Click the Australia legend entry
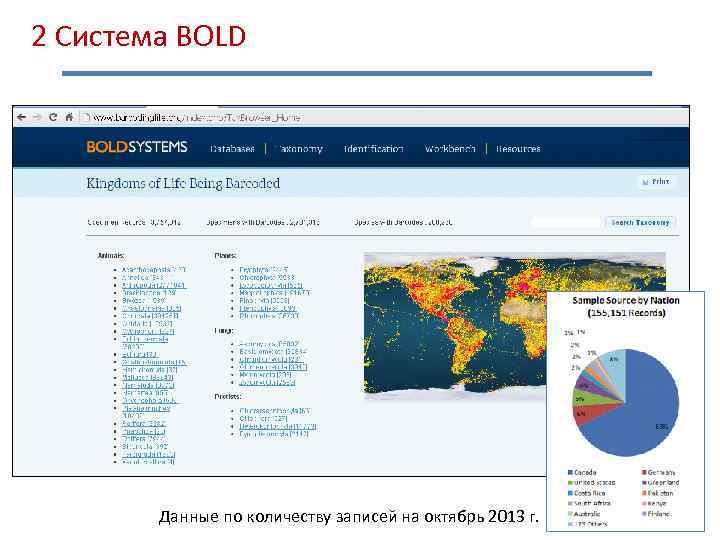The image size is (720, 540). coord(584,514)
